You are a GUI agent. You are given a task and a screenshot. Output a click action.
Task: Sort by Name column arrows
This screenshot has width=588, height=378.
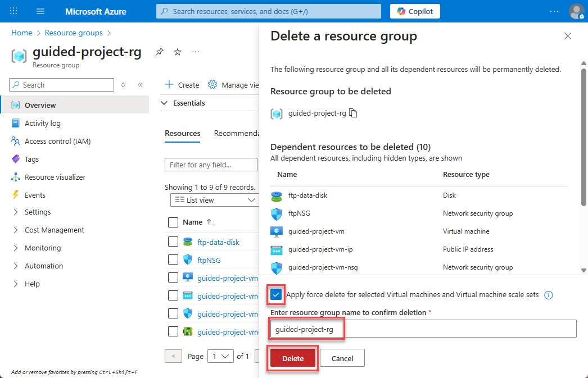[x=211, y=222]
